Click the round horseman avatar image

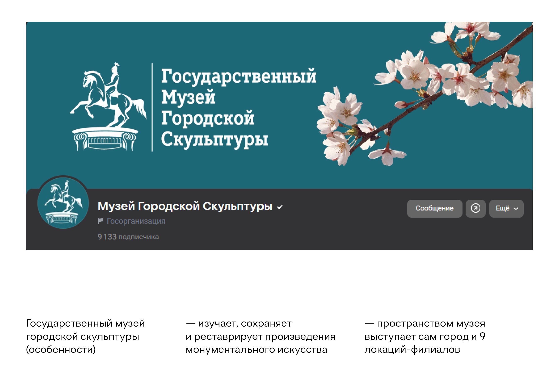63,203
